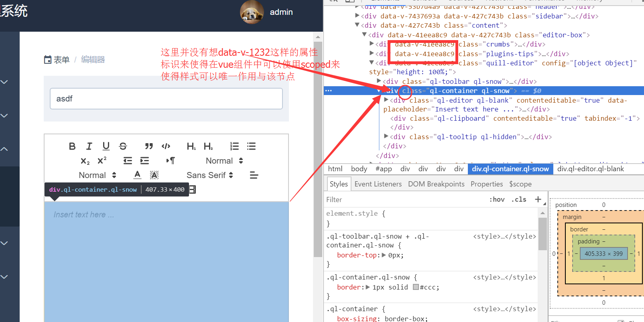Toggle bold formatting in Quill toolbar
This screenshot has width=644, height=322.
(72, 146)
